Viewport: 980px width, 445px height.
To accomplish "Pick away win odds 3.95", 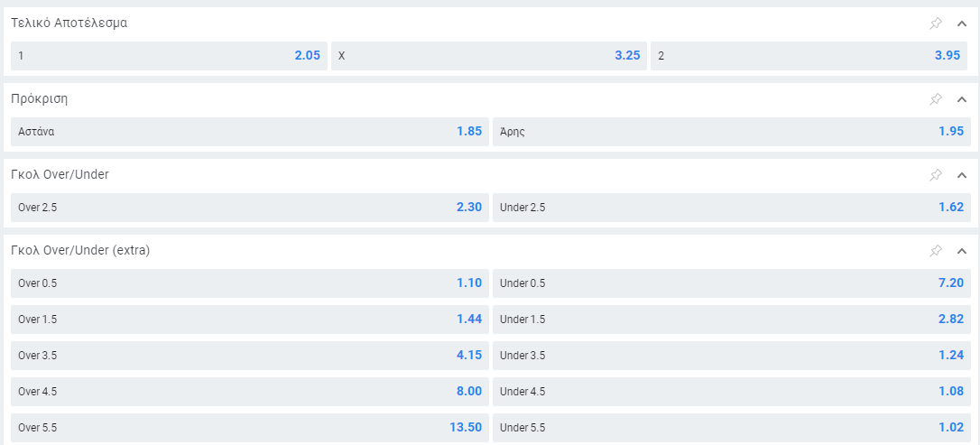I will tap(809, 55).
